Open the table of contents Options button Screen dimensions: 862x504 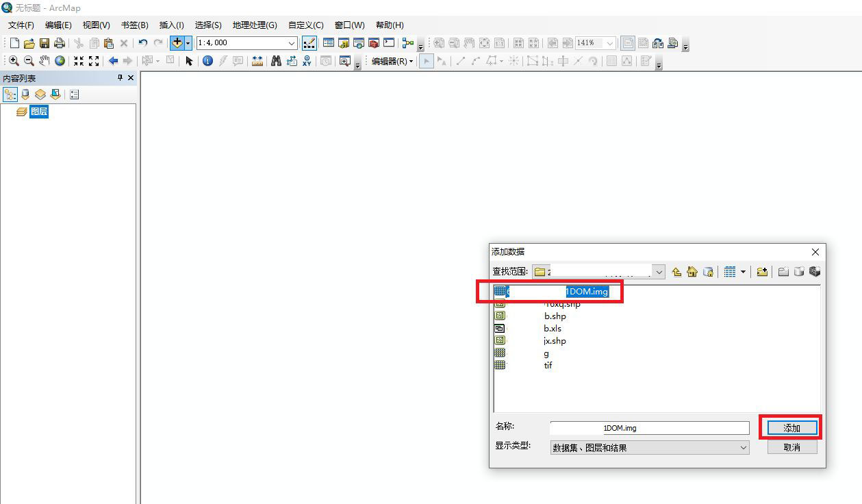[75, 94]
